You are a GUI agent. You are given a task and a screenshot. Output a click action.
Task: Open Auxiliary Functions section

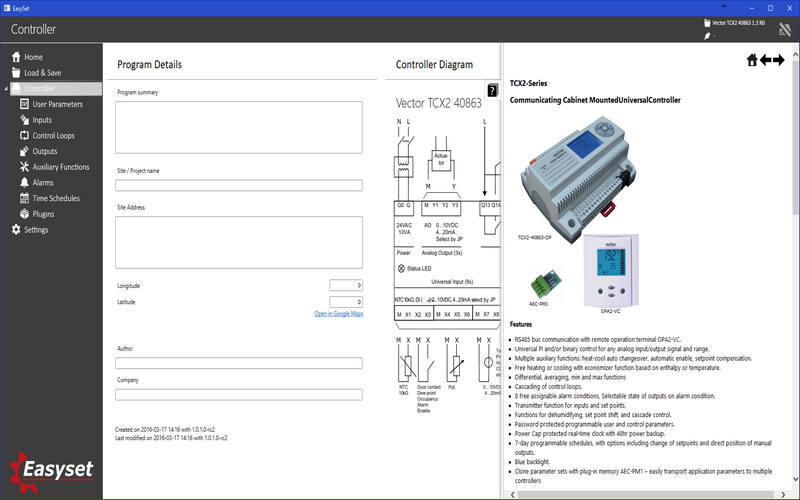tap(61, 167)
